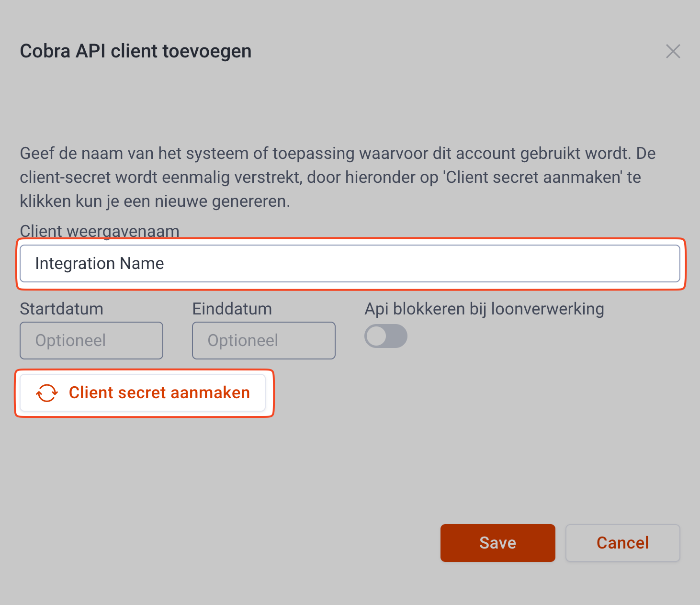
Task: Close the Cobra API client dialog
Action: pos(673,51)
